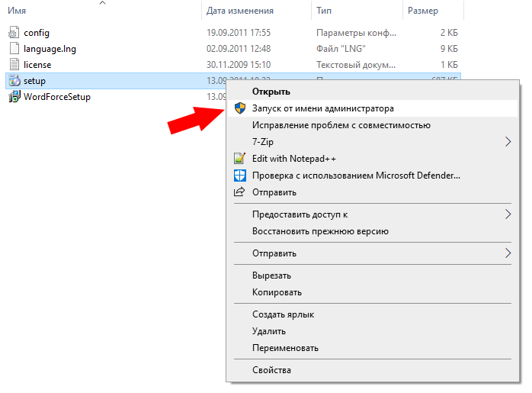Click the Notepad++ icon in context menu
Image resolution: width=532 pixels, height=393 pixels.
(x=239, y=159)
